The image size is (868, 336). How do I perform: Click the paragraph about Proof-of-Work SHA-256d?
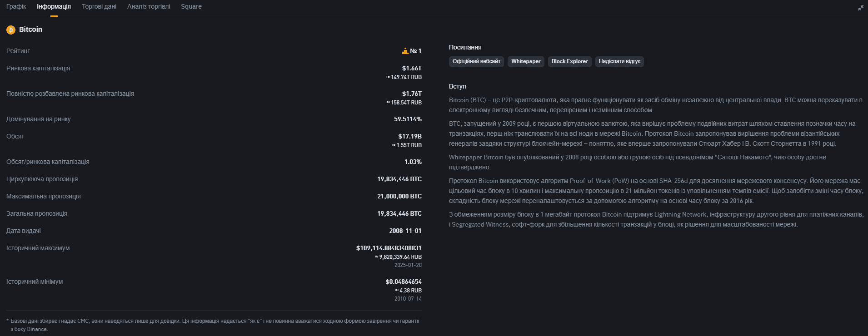(656, 191)
